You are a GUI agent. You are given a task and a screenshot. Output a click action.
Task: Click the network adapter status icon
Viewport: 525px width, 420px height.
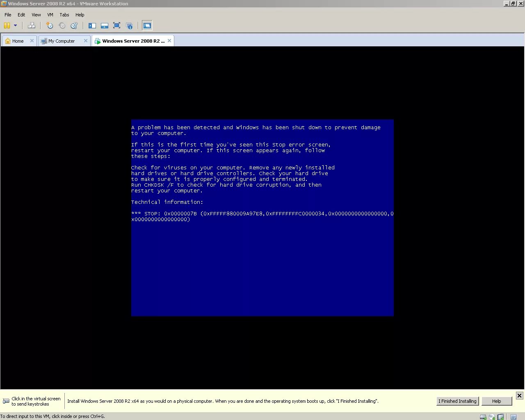[x=500, y=417]
